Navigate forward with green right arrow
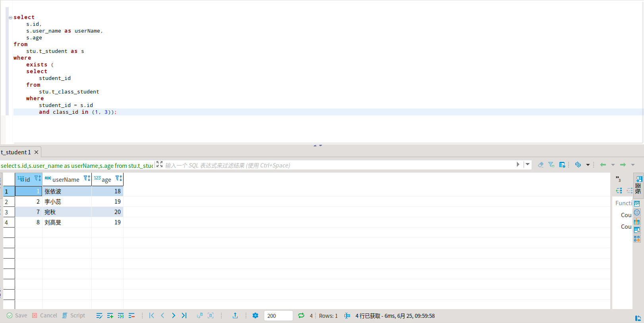 tap(623, 165)
